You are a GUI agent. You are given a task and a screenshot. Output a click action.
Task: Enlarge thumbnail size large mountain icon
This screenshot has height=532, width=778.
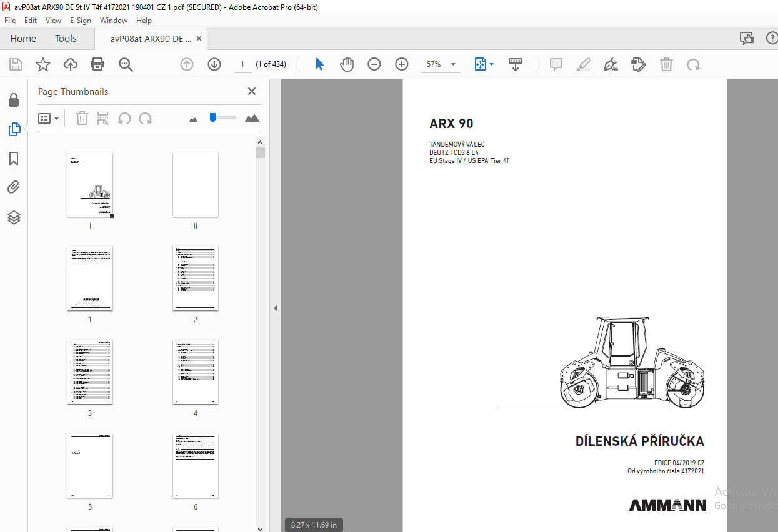[x=252, y=118]
